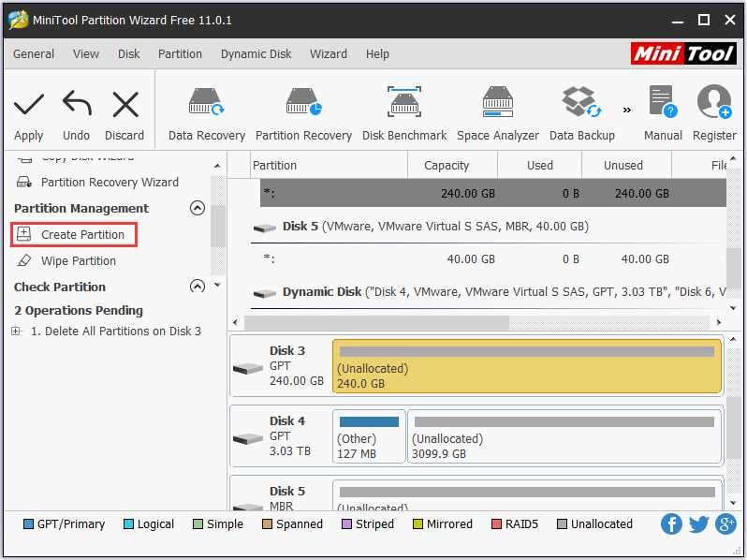Click the Disk 4 drive icon in disk map
747x560 pixels.
(x=248, y=438)
